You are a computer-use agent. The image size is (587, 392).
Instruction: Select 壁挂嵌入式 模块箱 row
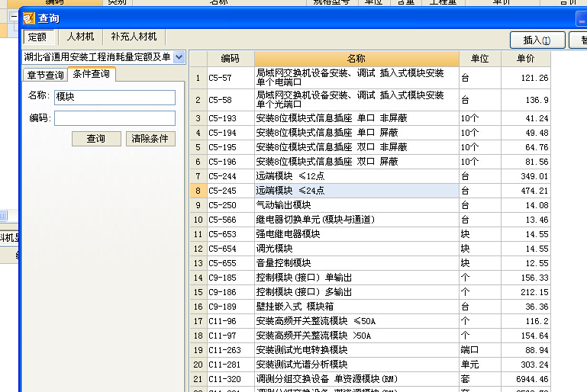(x=370, y=307)
